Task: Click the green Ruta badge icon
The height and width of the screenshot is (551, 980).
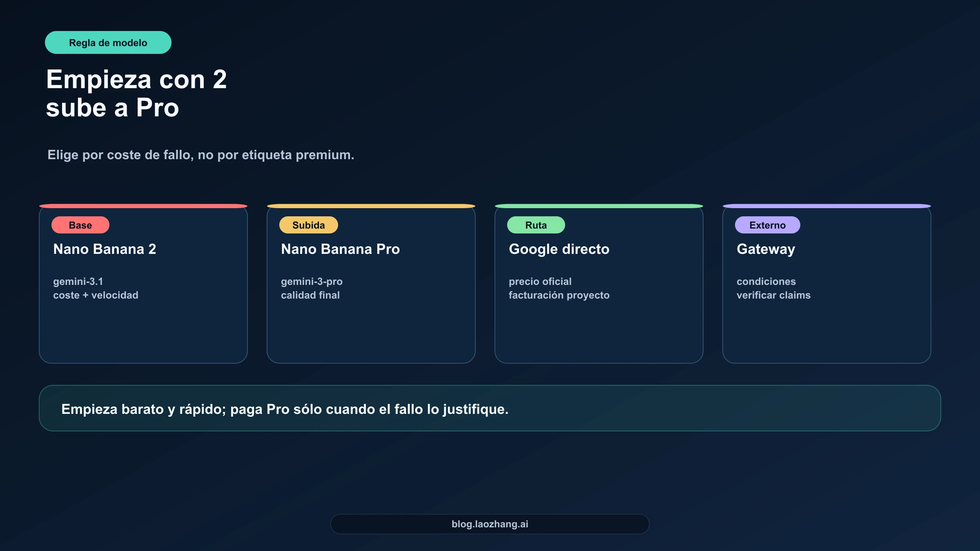Action: click(536, 224)
